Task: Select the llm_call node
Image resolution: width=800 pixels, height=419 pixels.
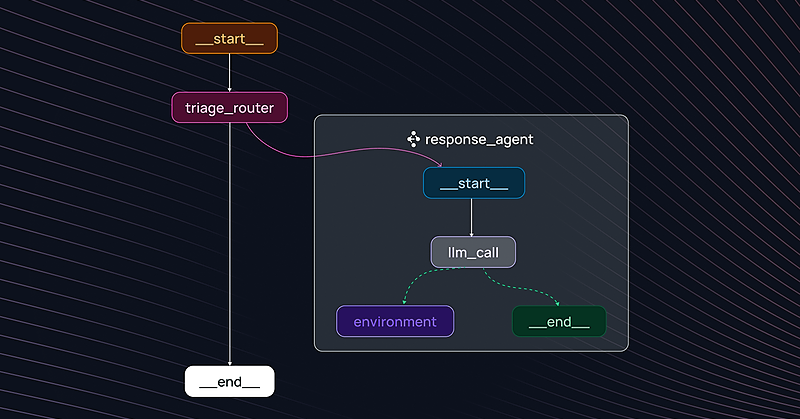Action: pos(473,252)
